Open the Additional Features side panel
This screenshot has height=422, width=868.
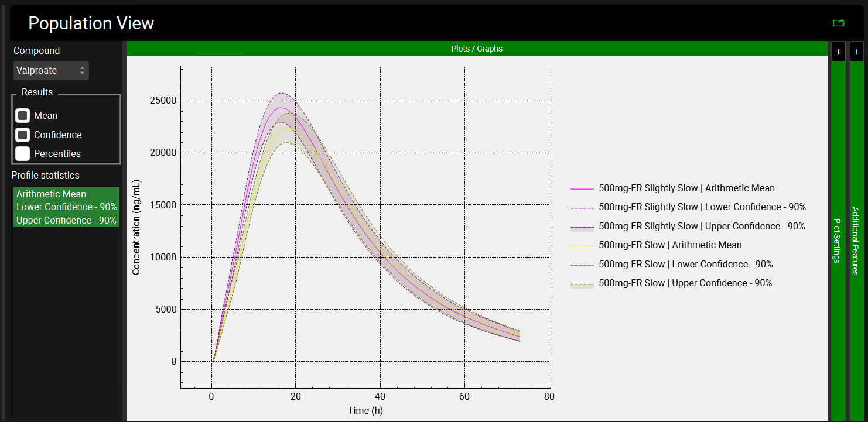[857, 240]
